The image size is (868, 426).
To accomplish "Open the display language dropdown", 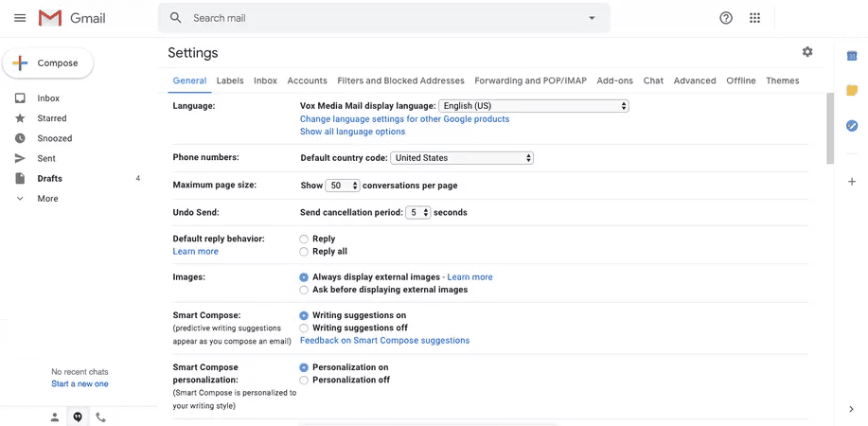I will coord(534,106).
